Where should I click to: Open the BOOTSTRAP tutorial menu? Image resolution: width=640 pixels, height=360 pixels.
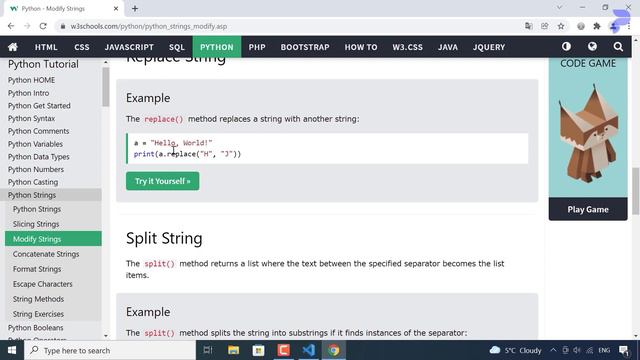point(305,47)
